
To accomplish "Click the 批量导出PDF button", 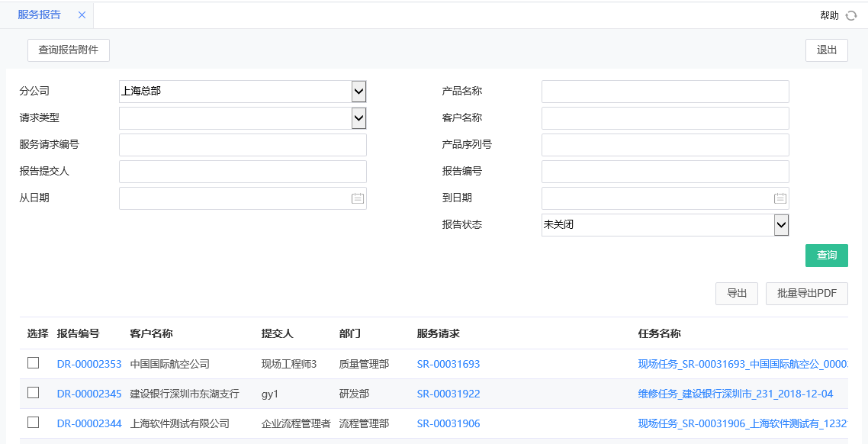I will pos(806,293).
